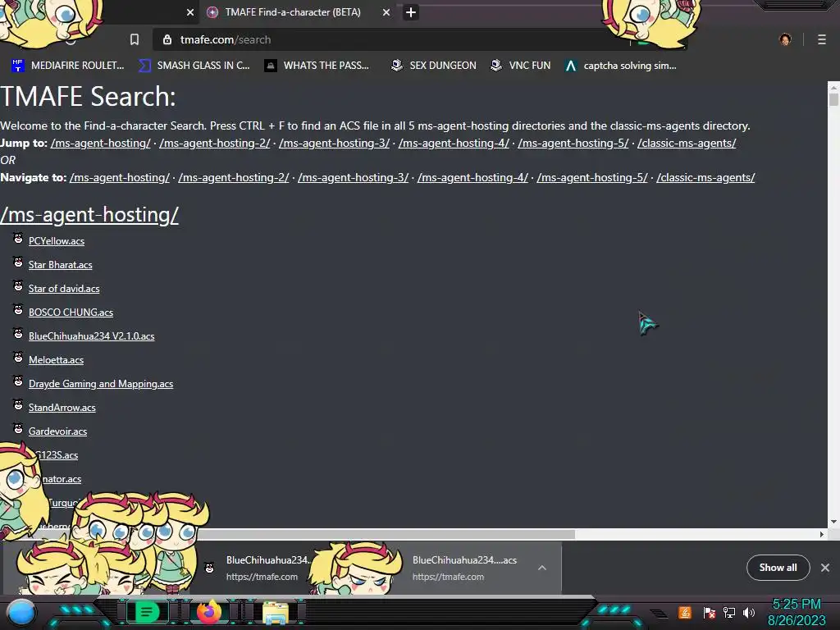Viewport: 840px width, 630px height.
Task: Download BOSCO CHUNG.acs
Action: 71,313
